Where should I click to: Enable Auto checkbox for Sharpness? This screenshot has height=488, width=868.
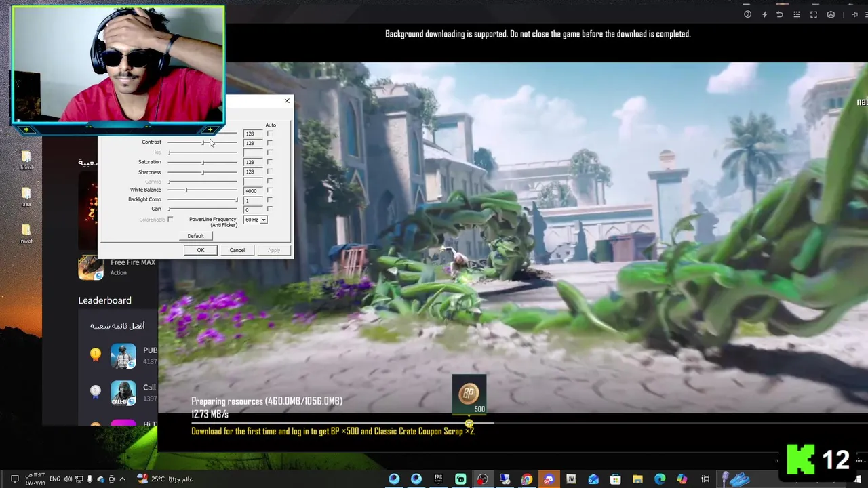point(269,171)
